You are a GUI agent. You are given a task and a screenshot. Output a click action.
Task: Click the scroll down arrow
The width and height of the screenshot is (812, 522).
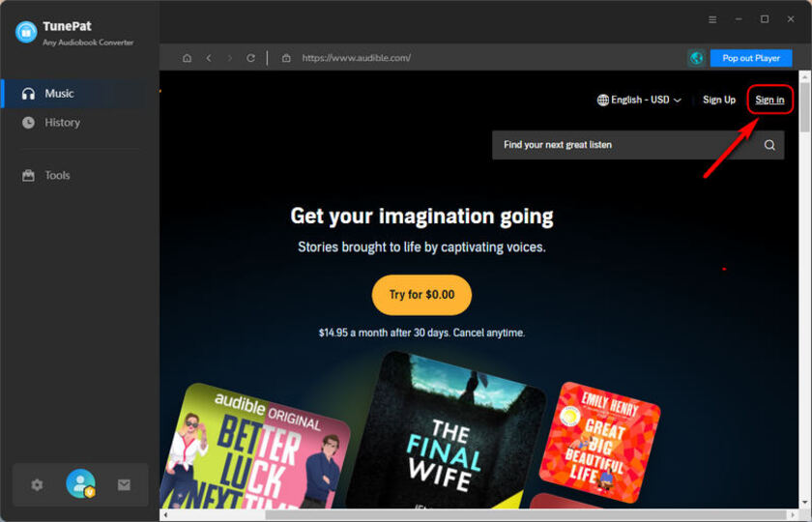pyautogui.click(x=804, y=504)
